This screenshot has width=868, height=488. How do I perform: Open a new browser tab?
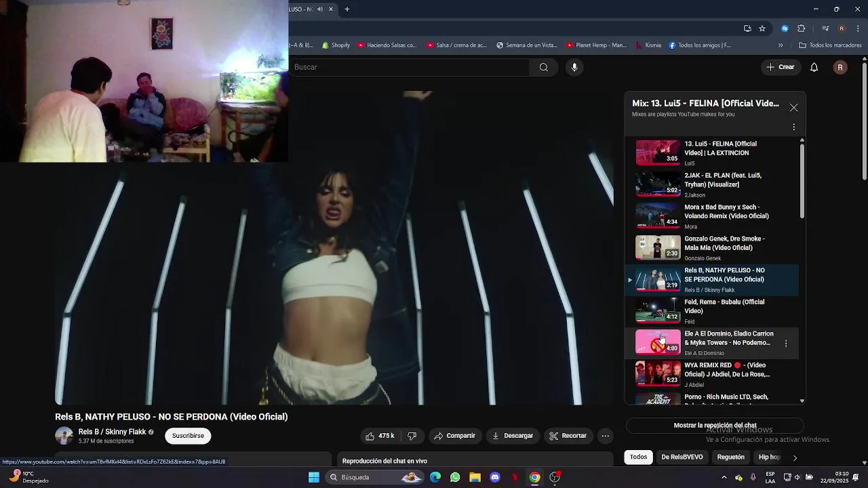(347, 9)
